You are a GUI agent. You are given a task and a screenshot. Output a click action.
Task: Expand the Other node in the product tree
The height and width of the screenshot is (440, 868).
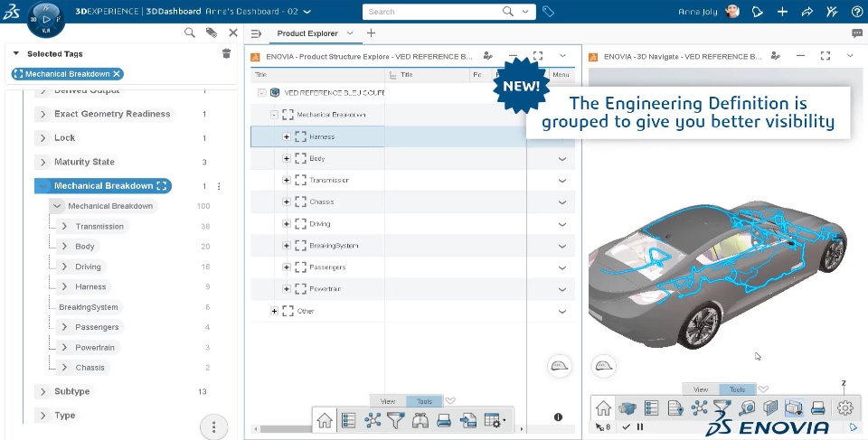click(274, 311)
